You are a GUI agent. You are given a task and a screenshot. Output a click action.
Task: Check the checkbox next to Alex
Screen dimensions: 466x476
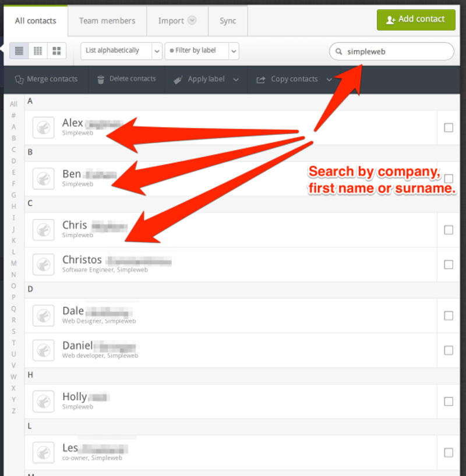coord(449,127)
